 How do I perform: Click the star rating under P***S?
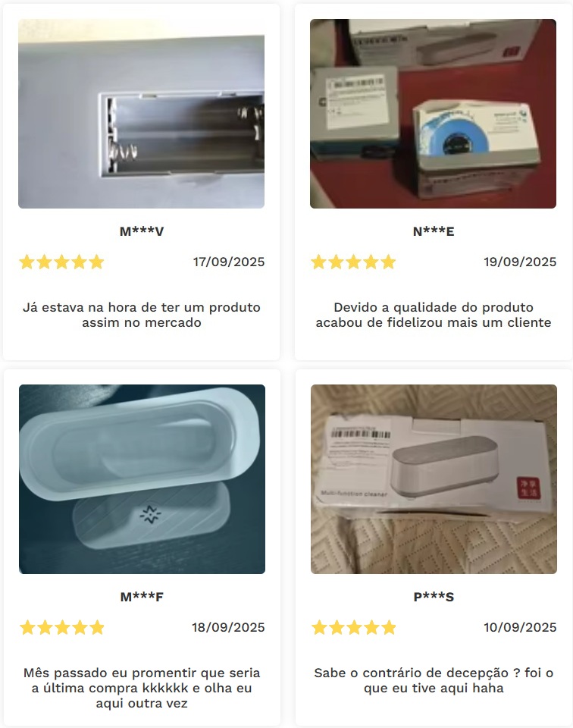tap(353, 627)
